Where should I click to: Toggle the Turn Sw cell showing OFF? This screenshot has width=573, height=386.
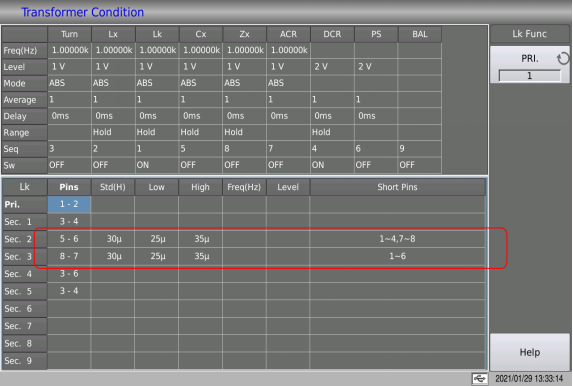click(x=69, y=165)
